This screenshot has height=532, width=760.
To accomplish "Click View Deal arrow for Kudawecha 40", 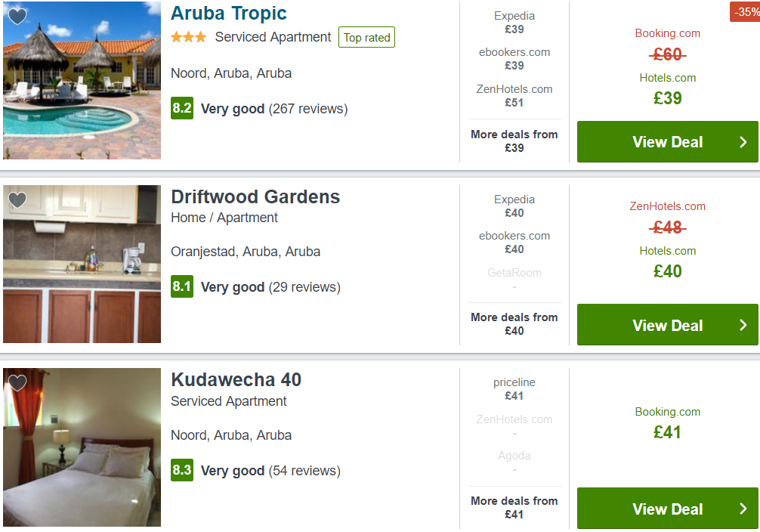I will (743, 509).
